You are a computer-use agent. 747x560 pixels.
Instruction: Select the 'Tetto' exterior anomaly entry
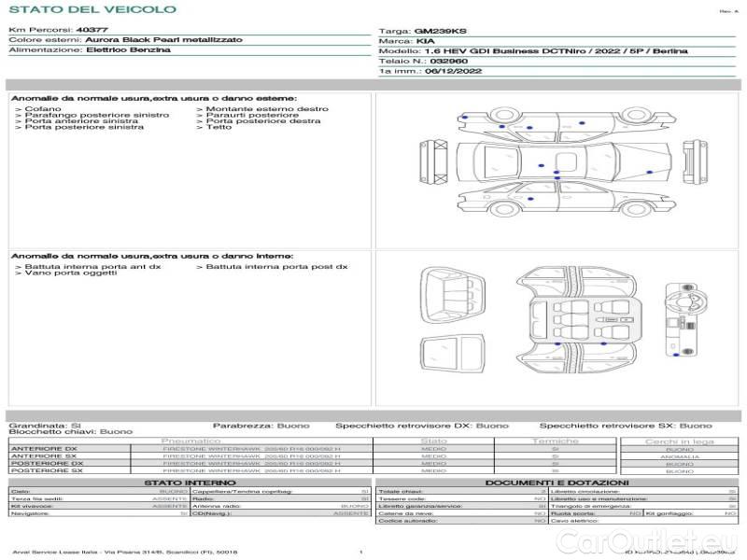point(218,127)
